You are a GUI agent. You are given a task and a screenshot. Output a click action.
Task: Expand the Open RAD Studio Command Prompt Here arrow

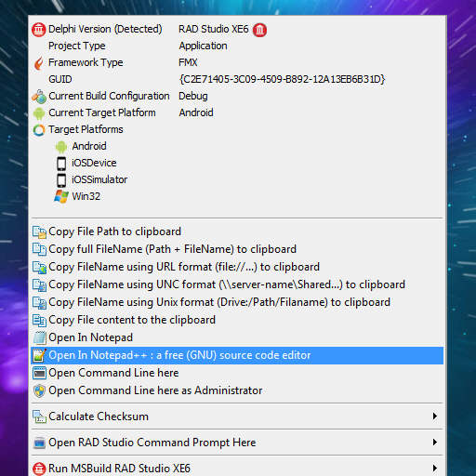435,443
